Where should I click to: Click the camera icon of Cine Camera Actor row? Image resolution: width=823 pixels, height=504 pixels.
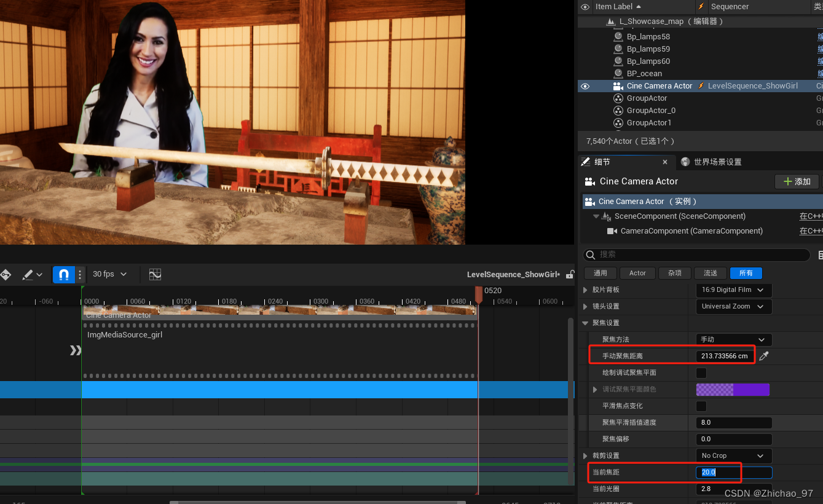(618, 86)
